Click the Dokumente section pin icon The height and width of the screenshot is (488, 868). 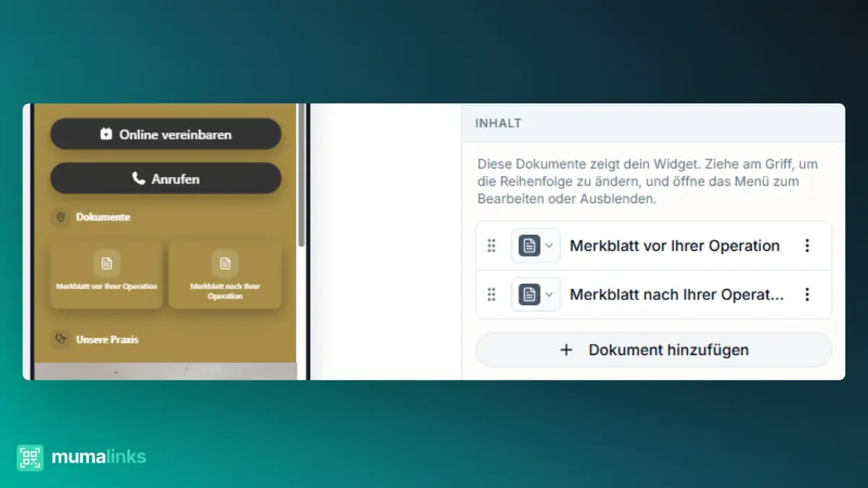60,217
